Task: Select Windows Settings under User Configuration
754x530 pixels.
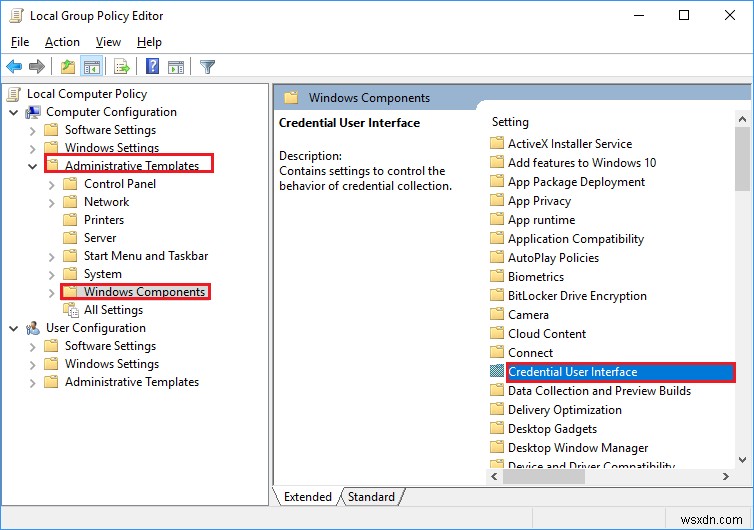Action: (x=112, y=364)
